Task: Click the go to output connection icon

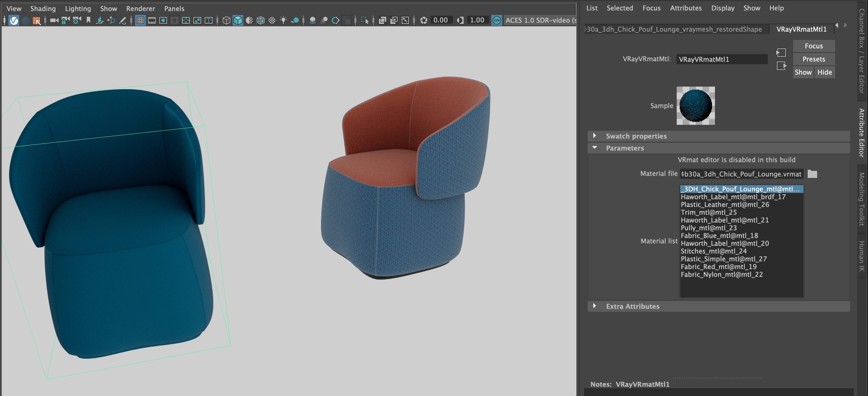Action: pos(781,66)
